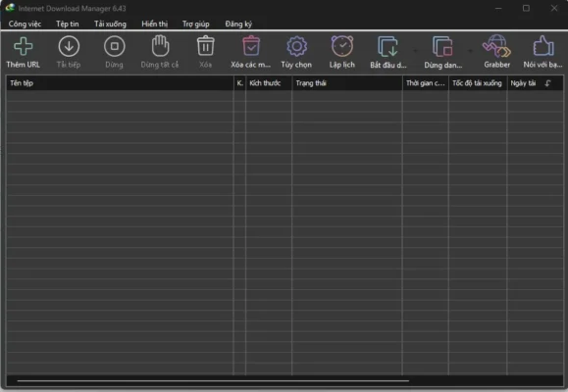Click the Thêm URL plus icon
568x392 pixels.
(x=24, y=46)
